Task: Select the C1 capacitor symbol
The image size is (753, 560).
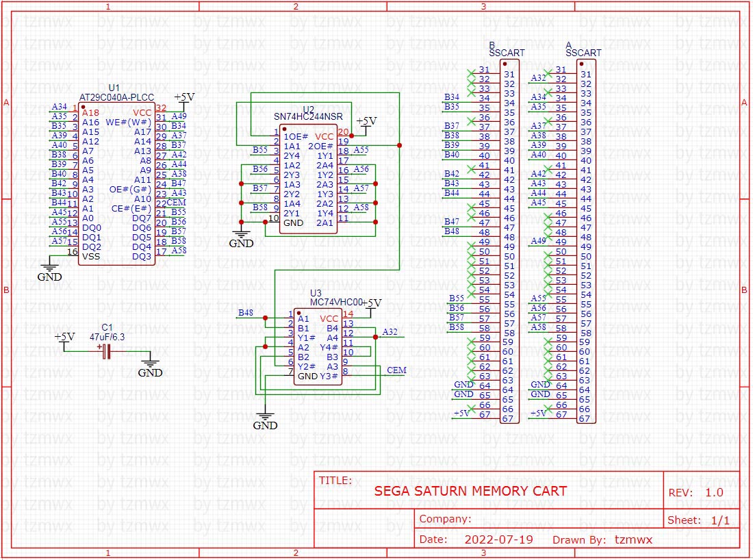Action: click(107, 352)
